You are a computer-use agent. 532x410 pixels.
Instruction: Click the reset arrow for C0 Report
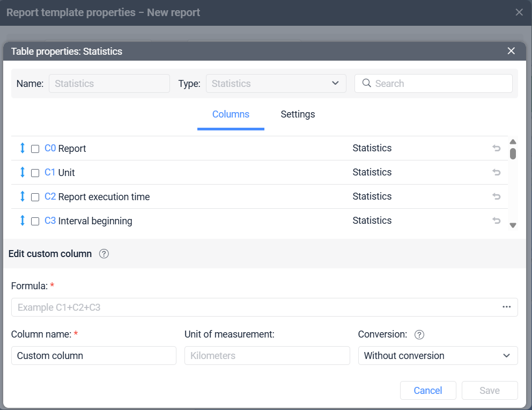(x=496, y=148)
